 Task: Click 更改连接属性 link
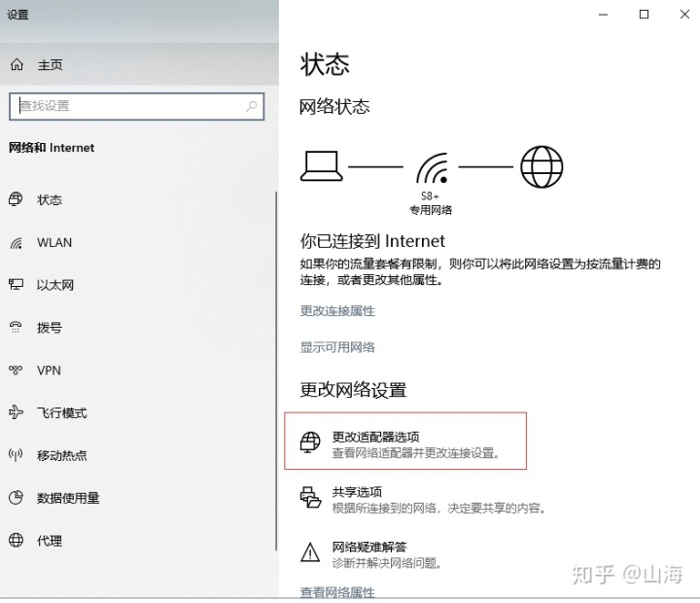(x=337, y=311)
